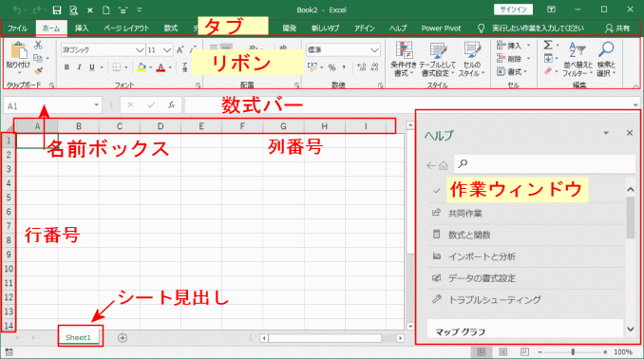Click the AutoSum sigma icon
Viewport: 644px width, 359px height.
point(548,45)
